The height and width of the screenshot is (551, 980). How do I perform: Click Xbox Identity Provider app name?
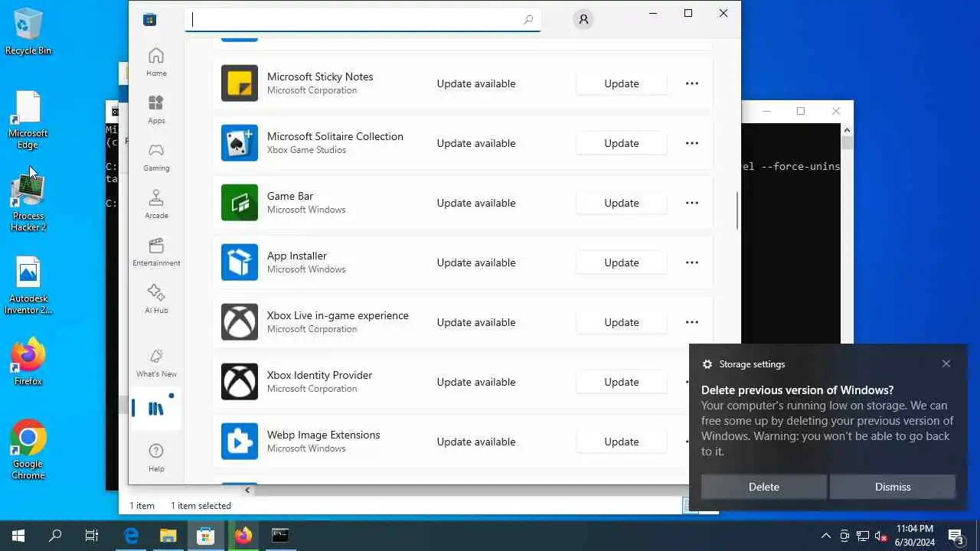click(x=319, y=375)
